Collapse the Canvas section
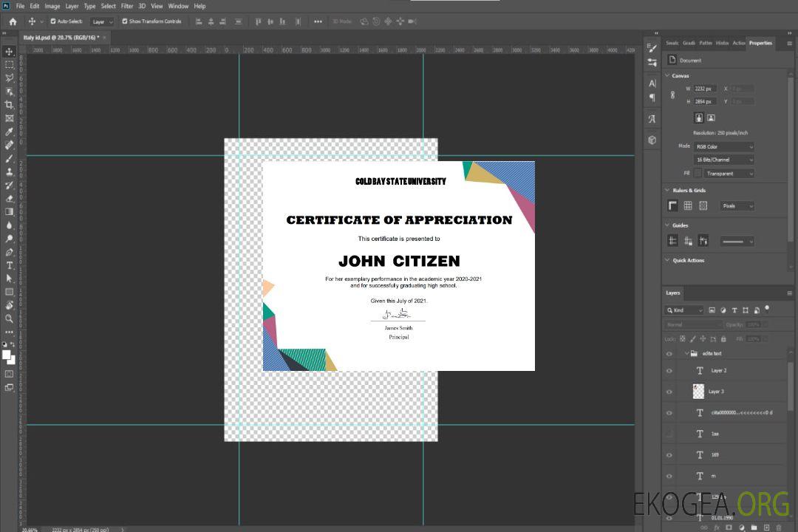This screenshot has height=532, width=798. (667, 75)
